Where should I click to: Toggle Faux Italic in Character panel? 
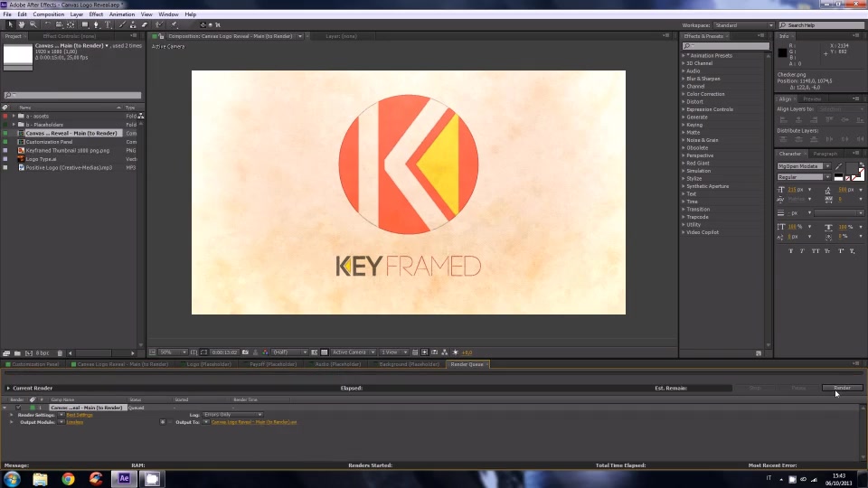click(803, 251)
